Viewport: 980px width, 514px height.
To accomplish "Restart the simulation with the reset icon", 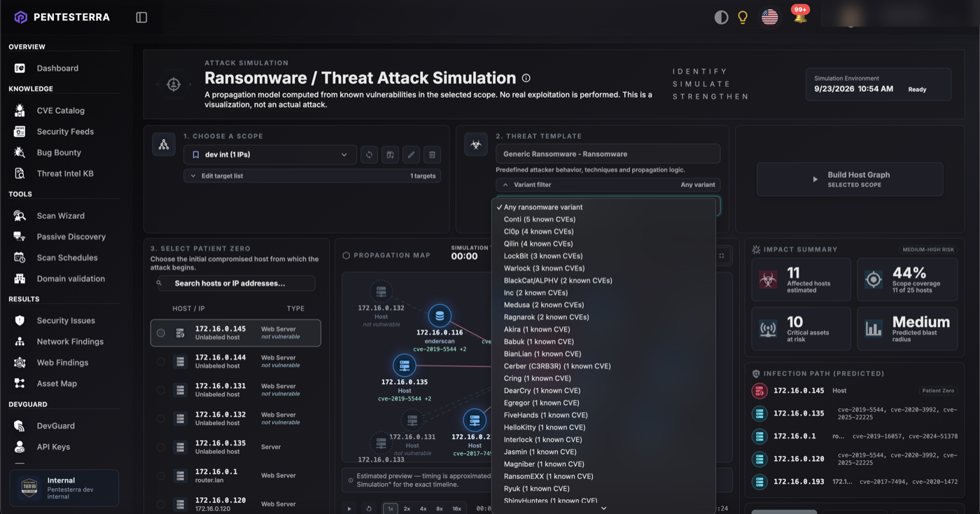I will (x=369, y=508).
